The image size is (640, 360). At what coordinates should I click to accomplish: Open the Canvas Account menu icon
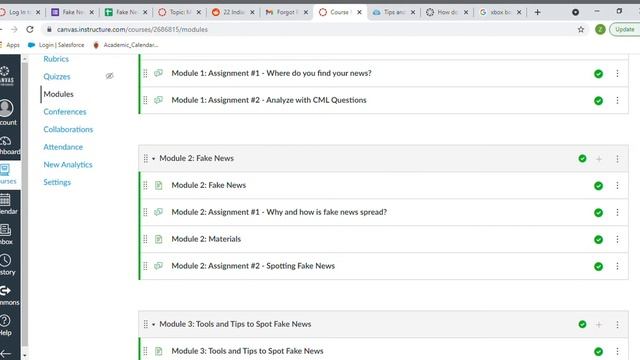pyautogui.click(x=6, y=108)
